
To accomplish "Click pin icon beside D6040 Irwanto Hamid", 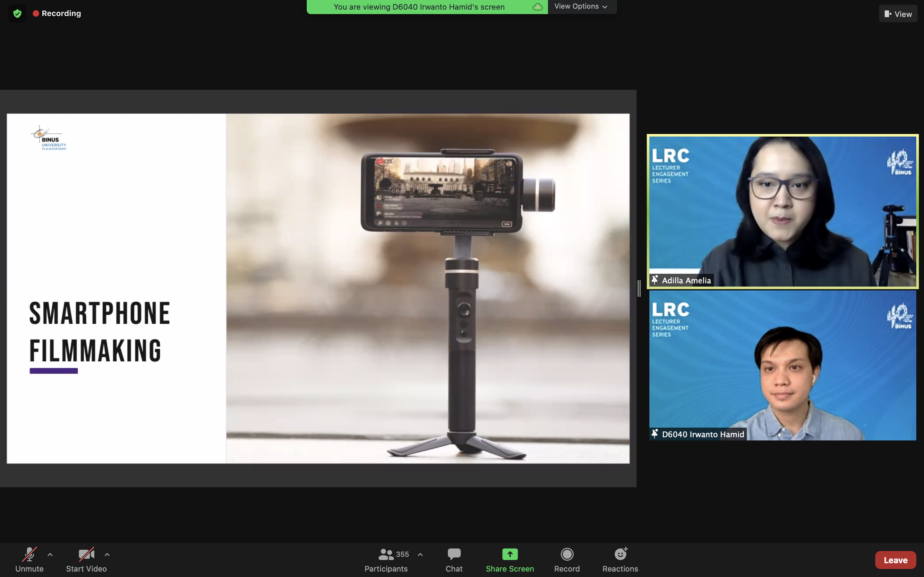I will click(655, 434).
